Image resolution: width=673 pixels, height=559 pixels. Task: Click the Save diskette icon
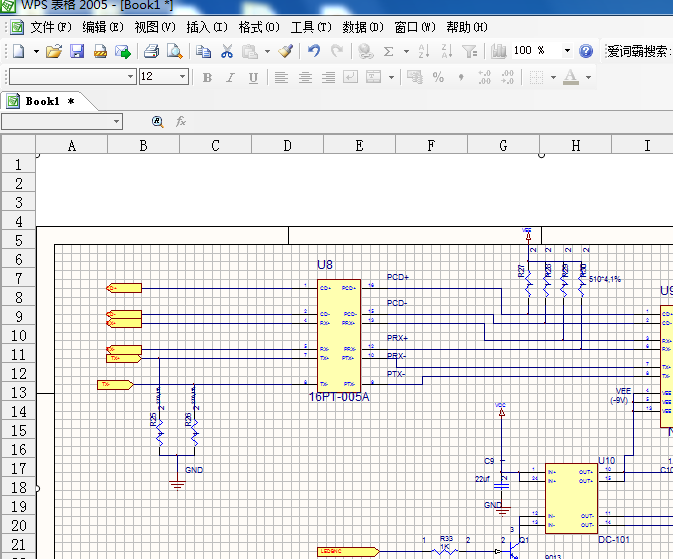(77, 51)
